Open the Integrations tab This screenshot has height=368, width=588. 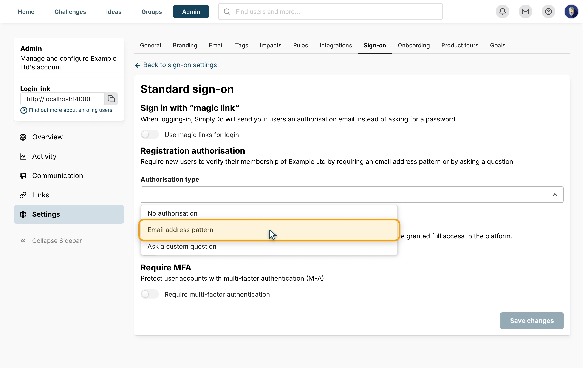coord(336,45)
